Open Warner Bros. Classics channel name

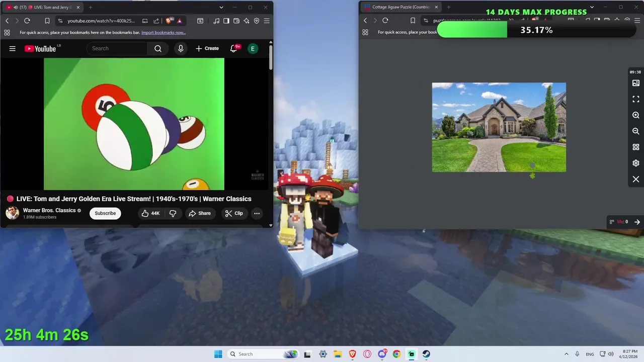(x=49, y=210)
